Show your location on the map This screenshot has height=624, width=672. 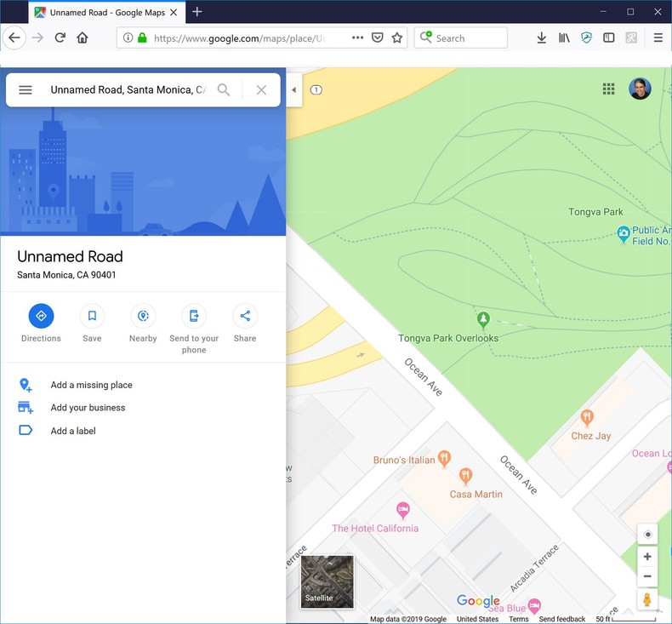coord(647,535)
